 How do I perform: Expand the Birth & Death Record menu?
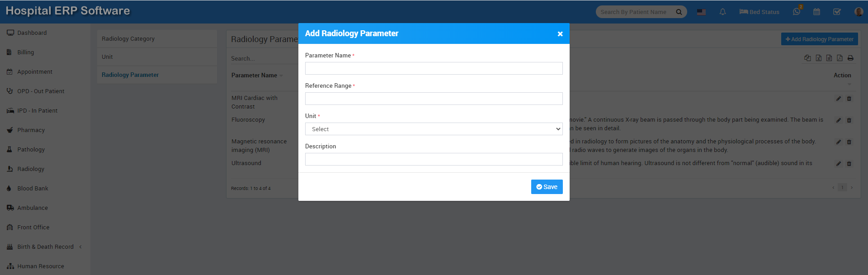45,247
